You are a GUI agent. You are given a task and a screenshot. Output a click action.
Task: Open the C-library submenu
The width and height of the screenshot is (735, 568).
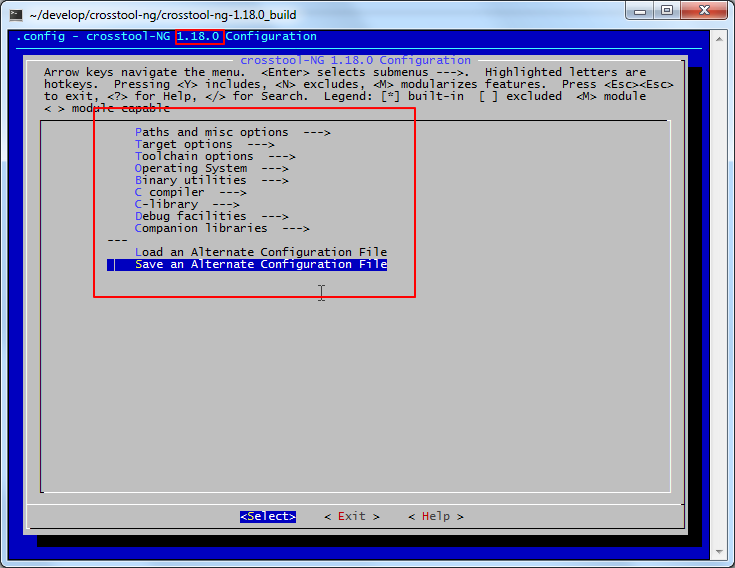[x=187, y=204]
